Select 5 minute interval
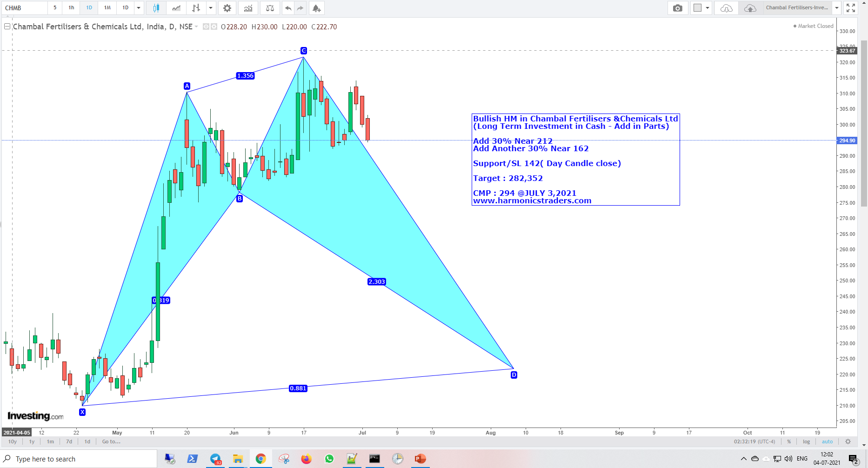This screenshot has height=468, width=868. 55,8
